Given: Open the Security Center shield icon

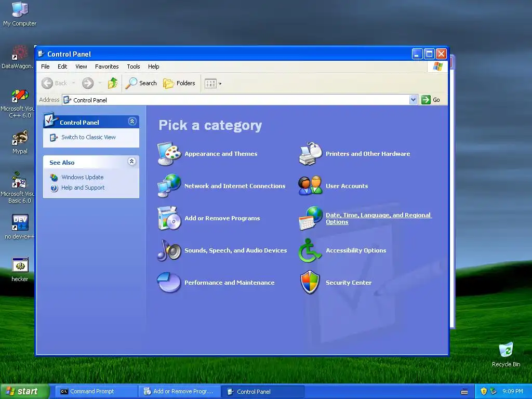Looking at the screenshot, I should [x=310, y=282].
